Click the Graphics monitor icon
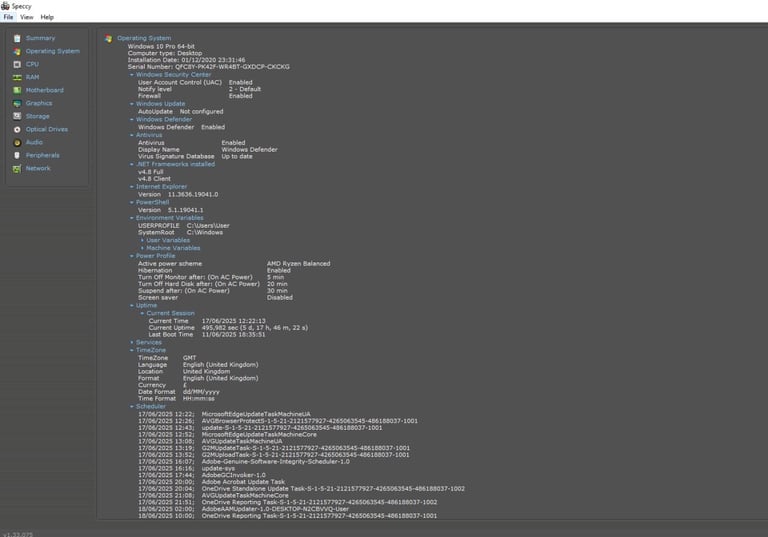This screenshot has height=537, width=768. [x=17, y=103]
